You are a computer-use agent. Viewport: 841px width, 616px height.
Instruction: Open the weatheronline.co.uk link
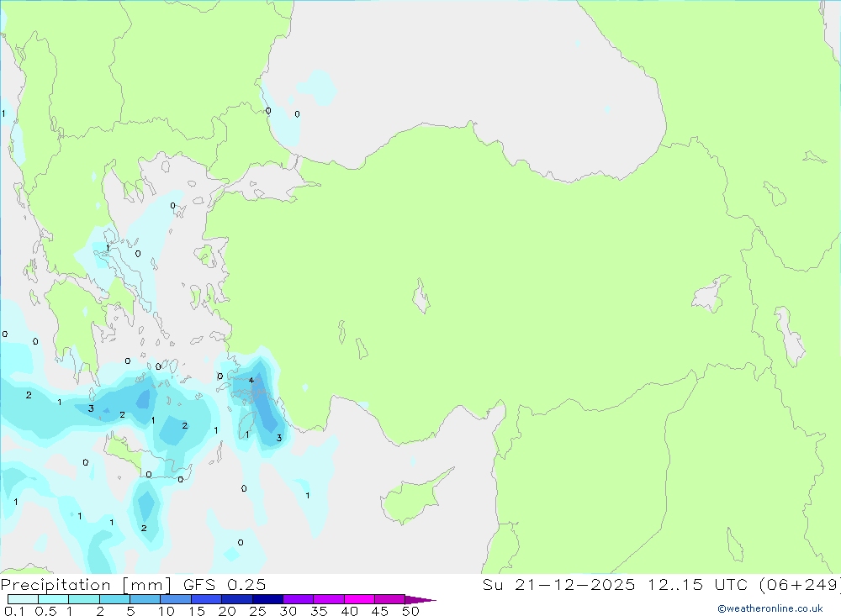click(770, 608)
